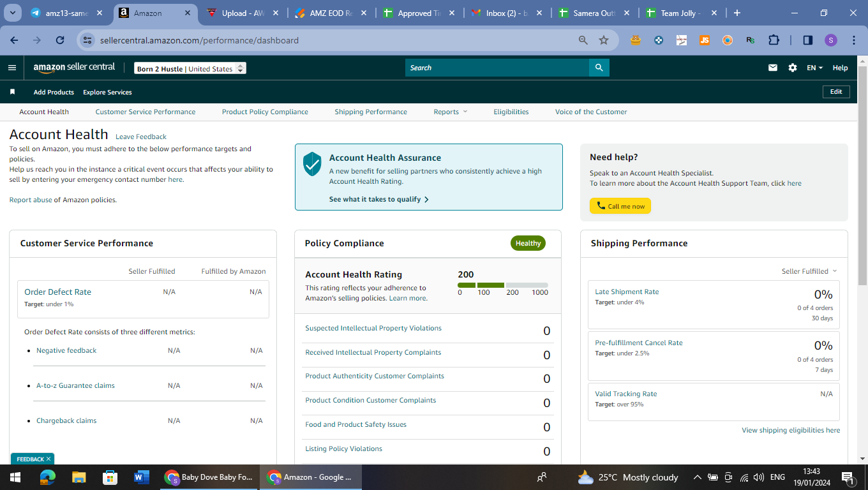868x490 pixels.
Task: Open Microsoft Edge from the taskbar
Action: (47, 477)
